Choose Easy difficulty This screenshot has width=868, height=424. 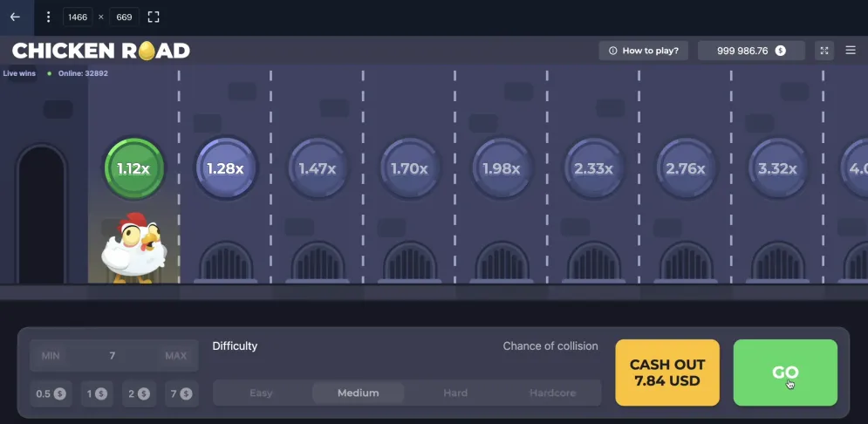coord(261,393)
